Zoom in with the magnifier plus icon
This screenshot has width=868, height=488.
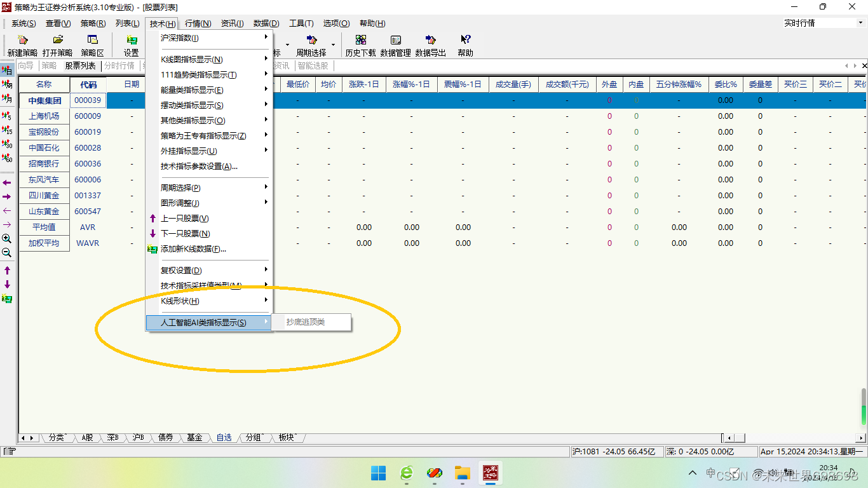pos(7,239)
